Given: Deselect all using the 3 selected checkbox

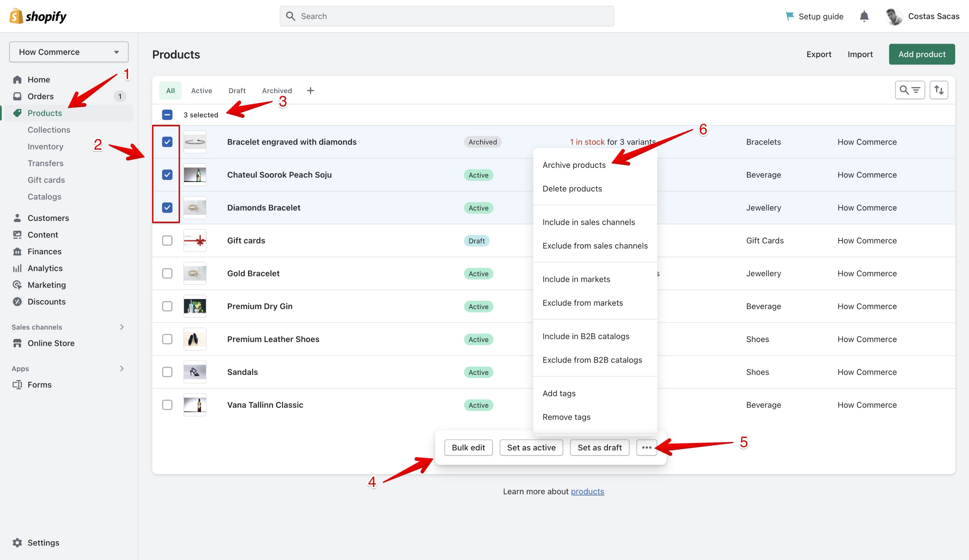Looking at the screenshot, I should 167,115.
